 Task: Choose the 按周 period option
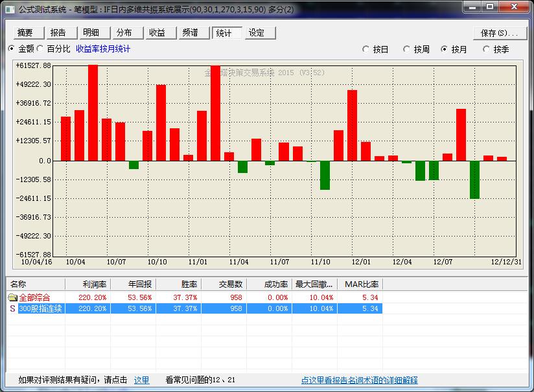click(406, 49)
